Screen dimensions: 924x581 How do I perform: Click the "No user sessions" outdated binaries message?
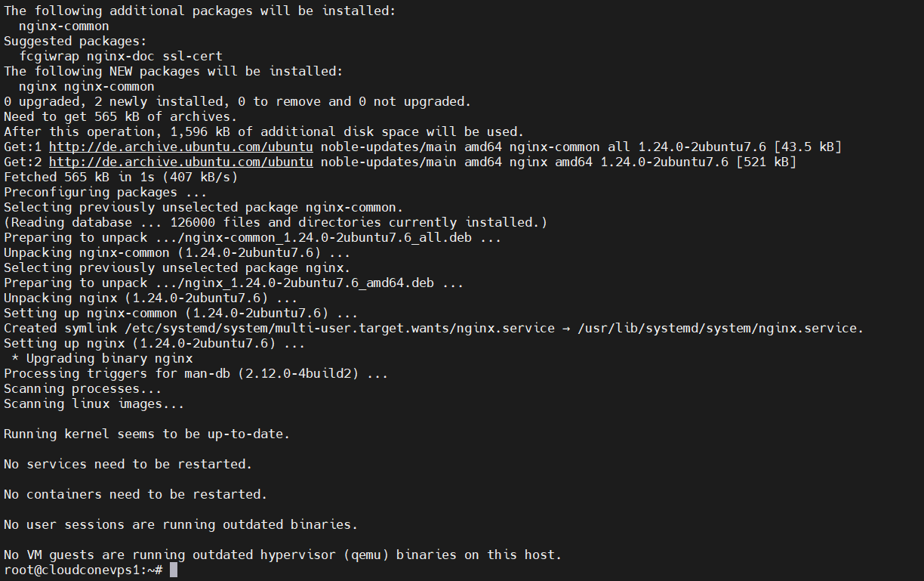tap(180, 524)
